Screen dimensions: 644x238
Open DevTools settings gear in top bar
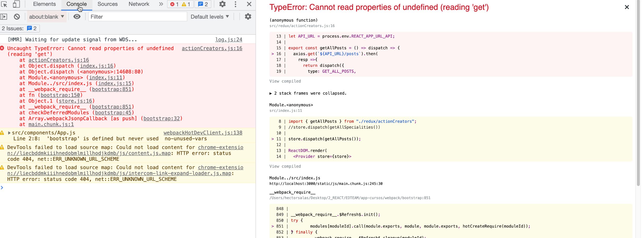coord(222,4)
